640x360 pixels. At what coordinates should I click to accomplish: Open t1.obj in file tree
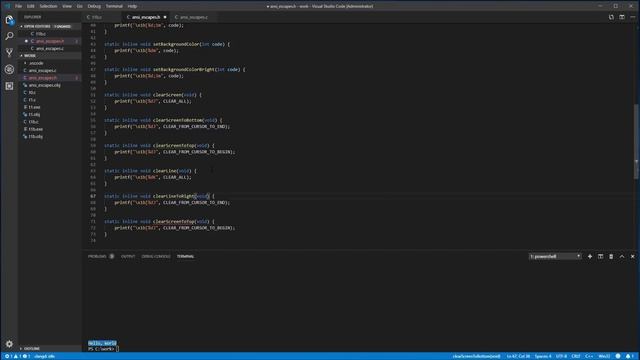49,114
